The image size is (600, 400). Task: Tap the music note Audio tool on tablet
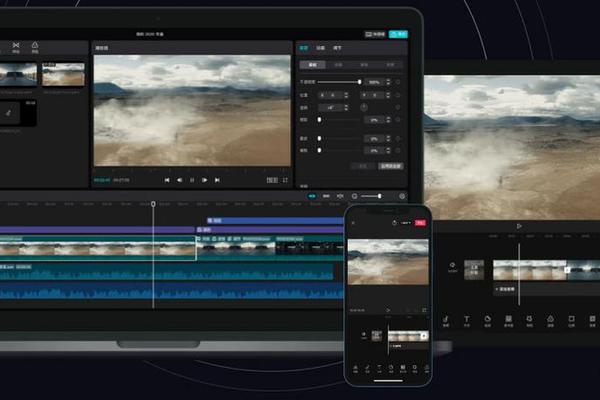point(446,321)
